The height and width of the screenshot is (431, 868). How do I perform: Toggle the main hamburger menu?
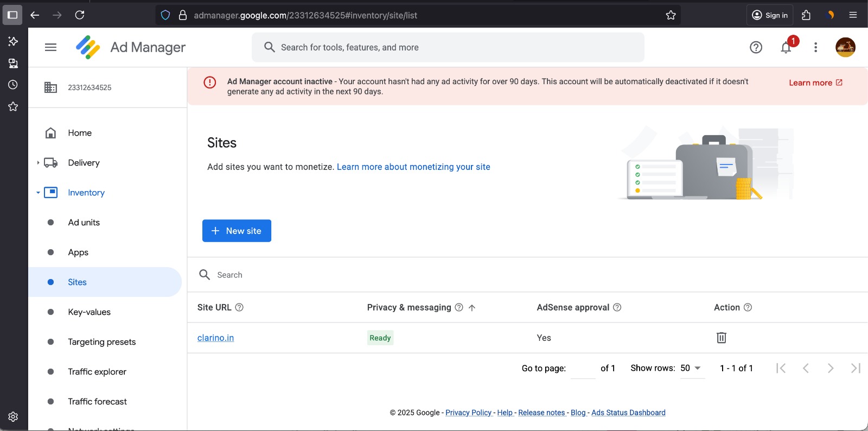pyautogui.click(x=50, y=48)
